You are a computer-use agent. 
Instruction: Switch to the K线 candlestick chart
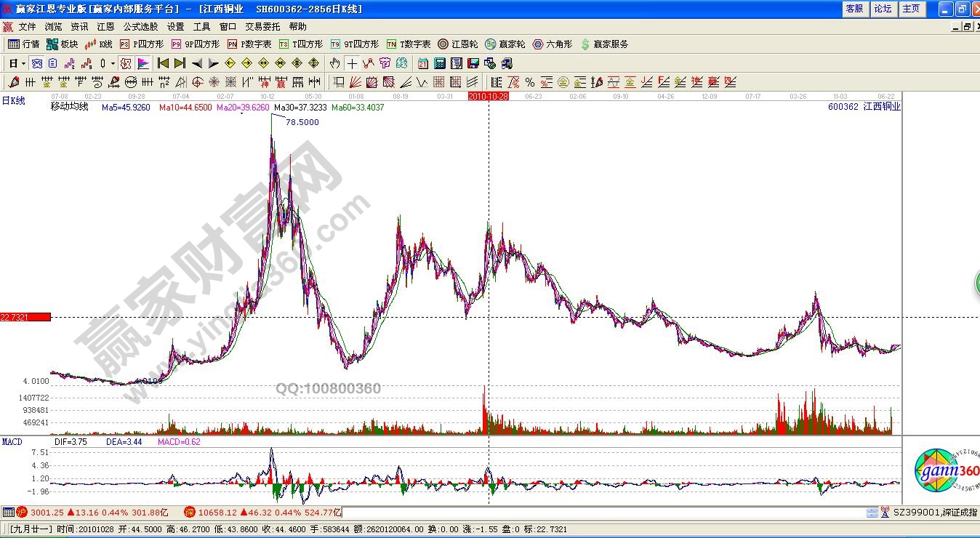click(99, 44)
